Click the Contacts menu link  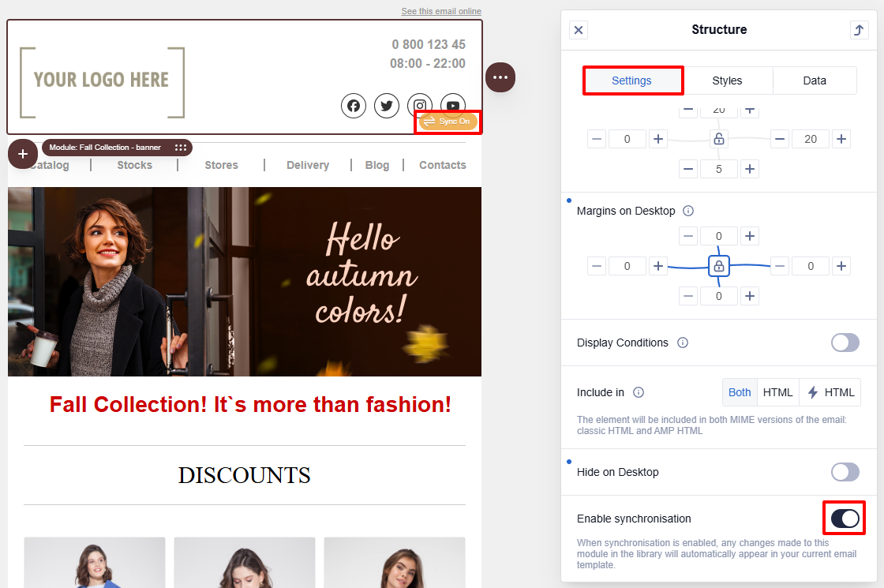coord(443,165)
